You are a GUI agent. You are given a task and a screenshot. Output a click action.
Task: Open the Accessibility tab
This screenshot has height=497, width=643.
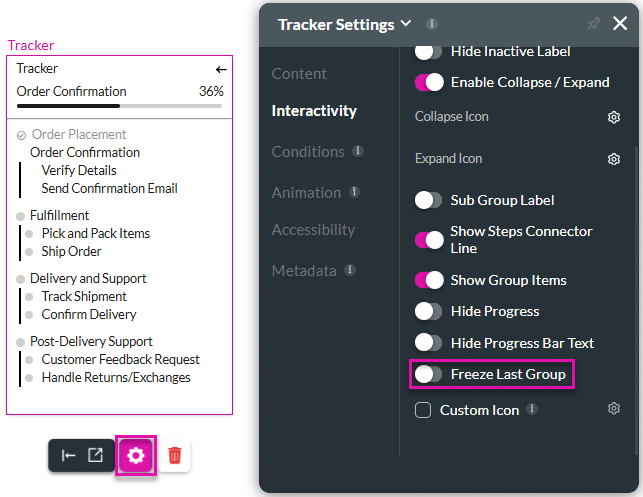pos(313,230)
